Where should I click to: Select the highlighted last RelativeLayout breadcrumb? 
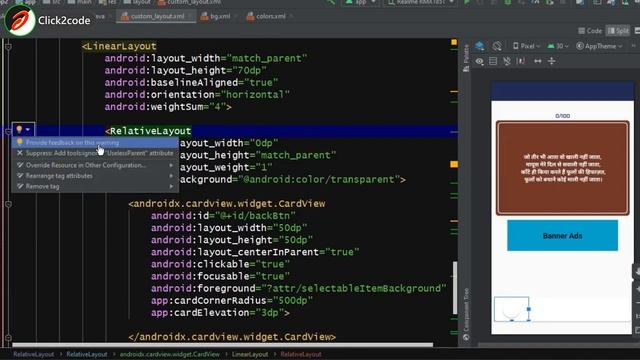coord(301,354)
